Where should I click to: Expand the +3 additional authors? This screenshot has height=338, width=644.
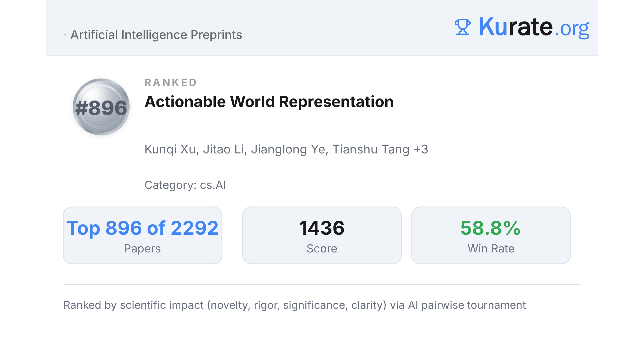click(421, 149)
